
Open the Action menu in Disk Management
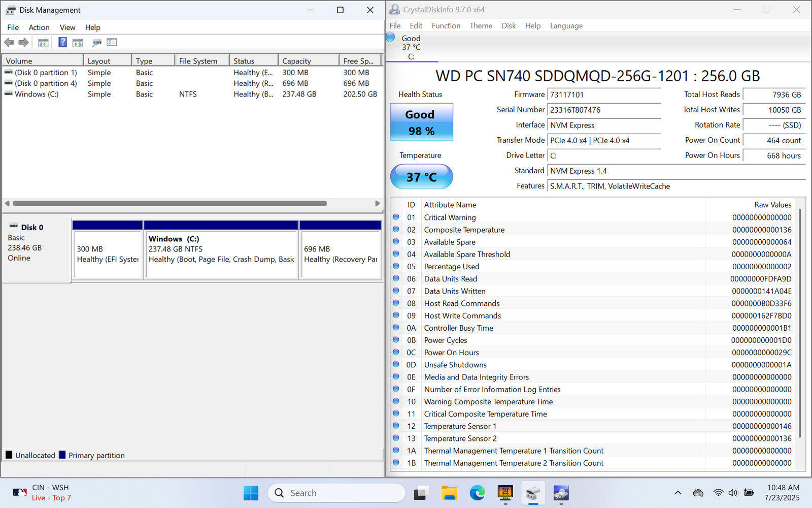click(x=39, y=27)
